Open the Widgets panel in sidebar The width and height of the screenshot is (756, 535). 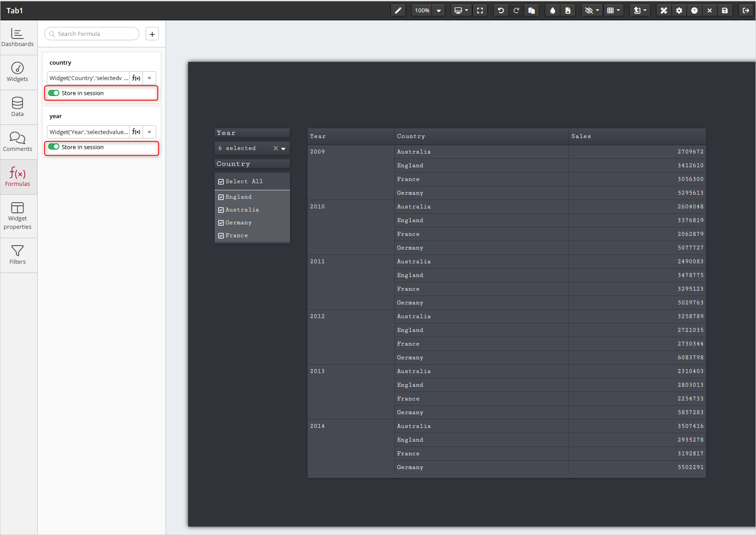(18, 72)
